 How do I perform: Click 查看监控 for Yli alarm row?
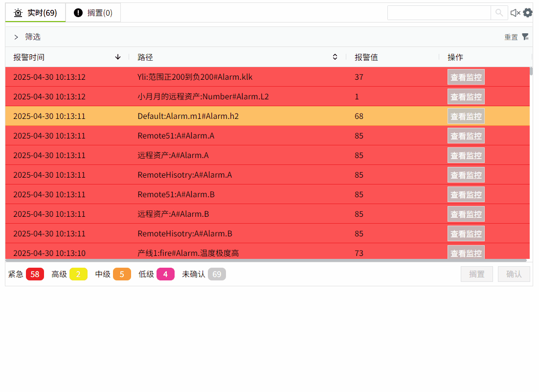(466, 77)
